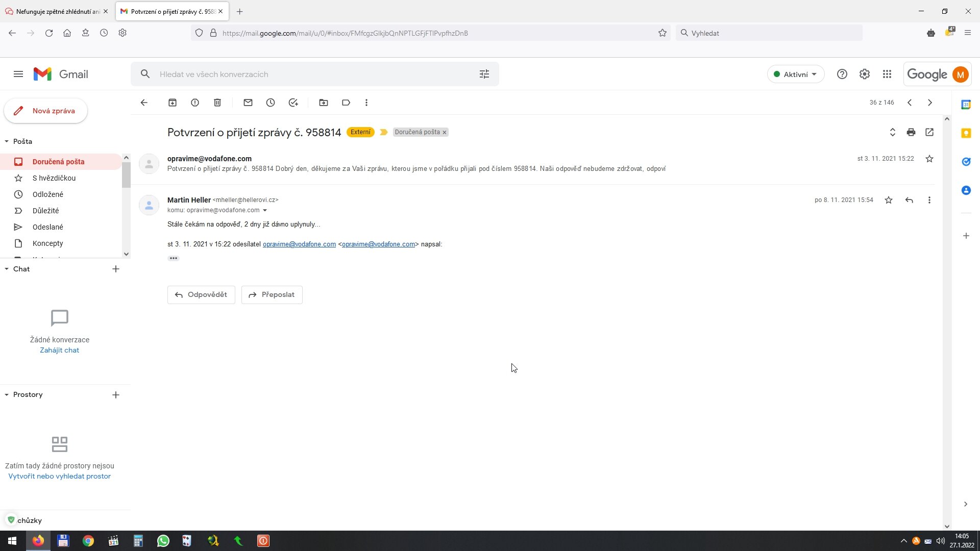
Task: Remove the Doručená pošta label
Action: 445,132
